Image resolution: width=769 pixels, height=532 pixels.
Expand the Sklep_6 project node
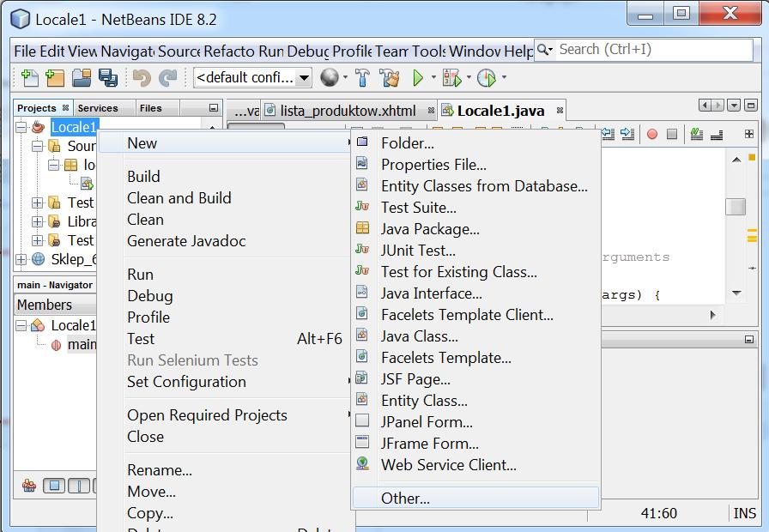pos(21,259)
